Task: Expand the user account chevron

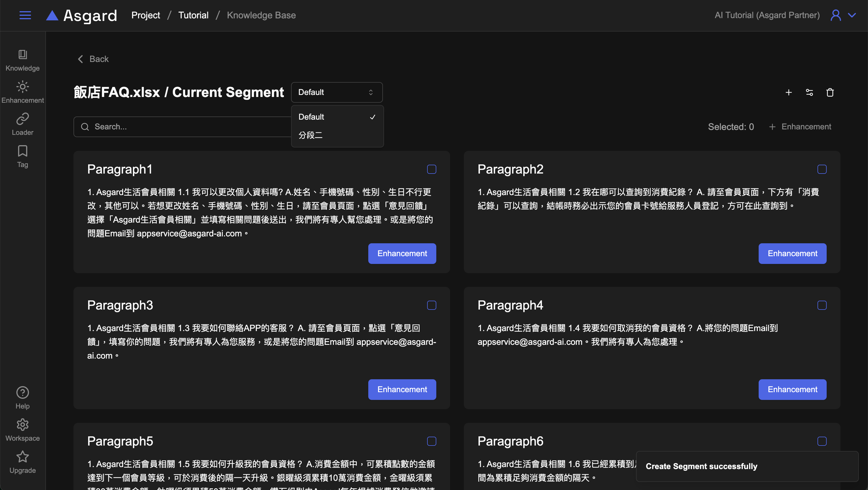Action: pos(852,15)
